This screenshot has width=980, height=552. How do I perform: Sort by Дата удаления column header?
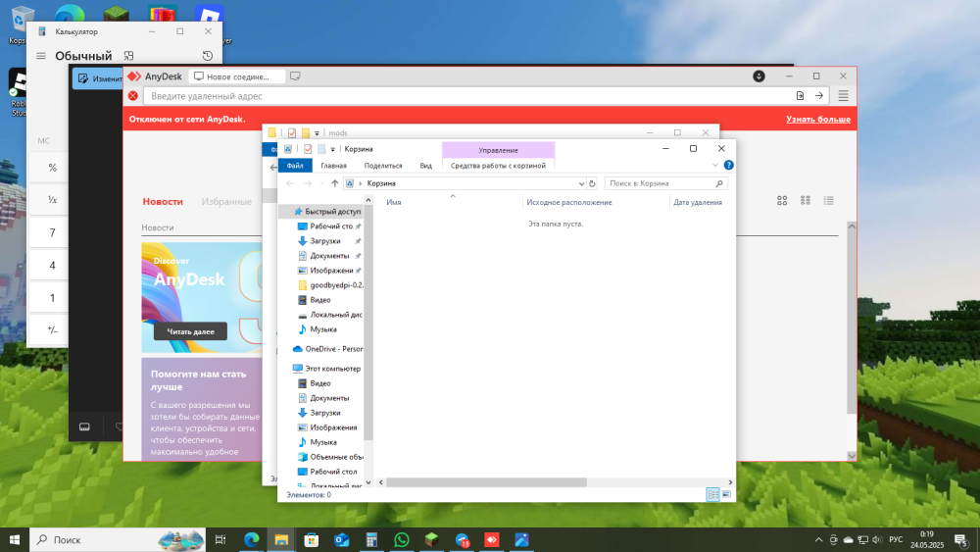(x=698, y=202)
